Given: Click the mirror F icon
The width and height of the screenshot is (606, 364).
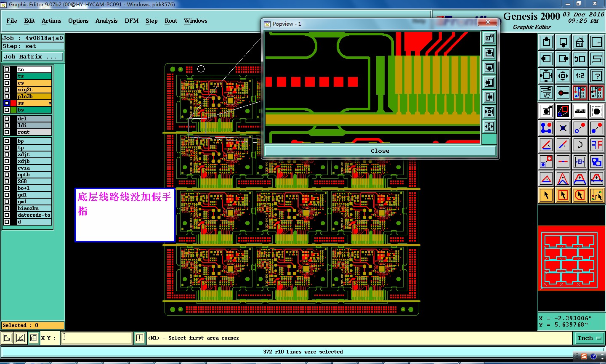Looking at the screenshot, I should [596, 145].
